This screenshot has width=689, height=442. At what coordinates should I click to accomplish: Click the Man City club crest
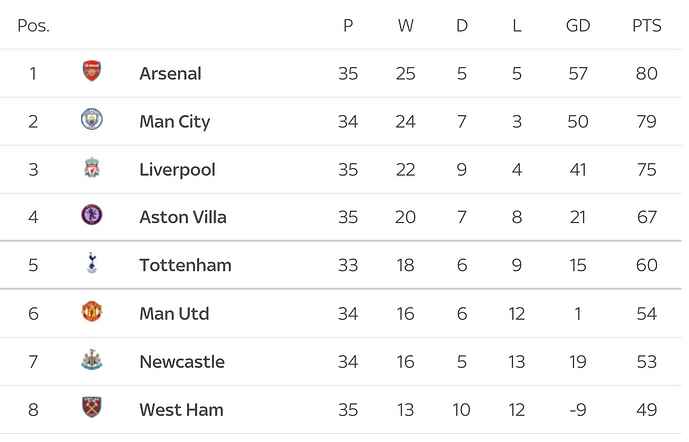(92, 120)
